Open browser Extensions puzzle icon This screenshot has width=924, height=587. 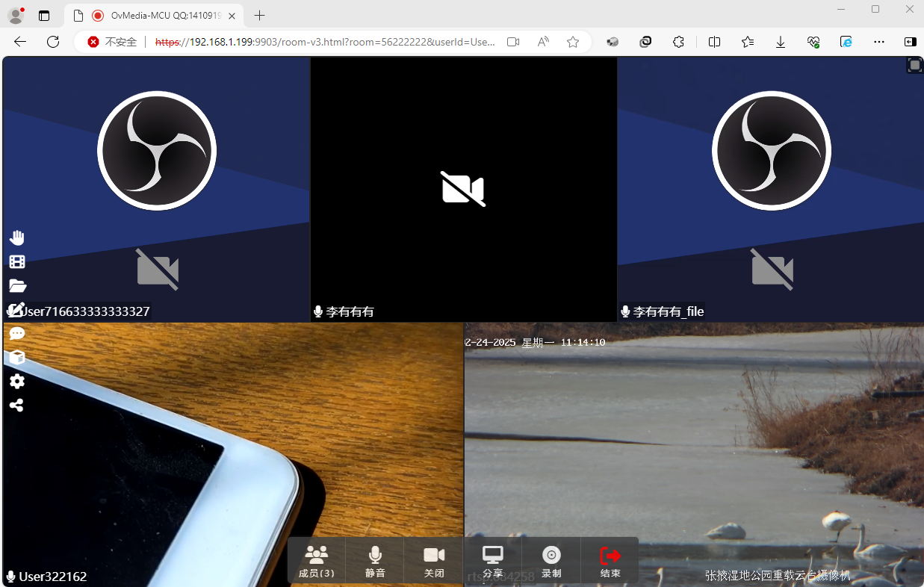(x=678, y=42)
